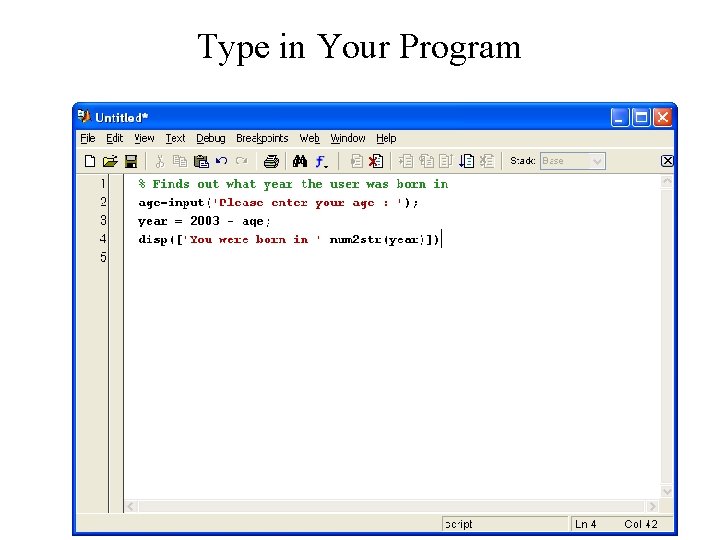Click the debug Step icon
720x540 pixels.
click(x=406, y=161)
